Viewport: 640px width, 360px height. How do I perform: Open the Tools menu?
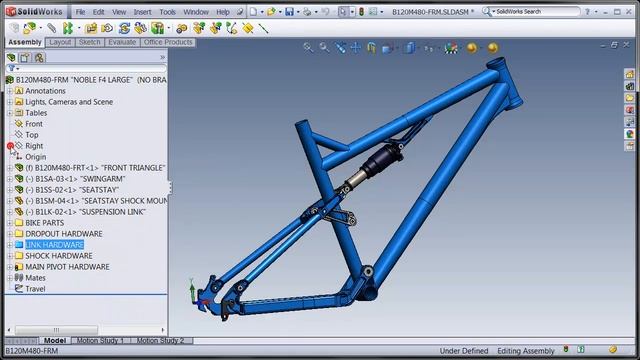coord(167,12)
